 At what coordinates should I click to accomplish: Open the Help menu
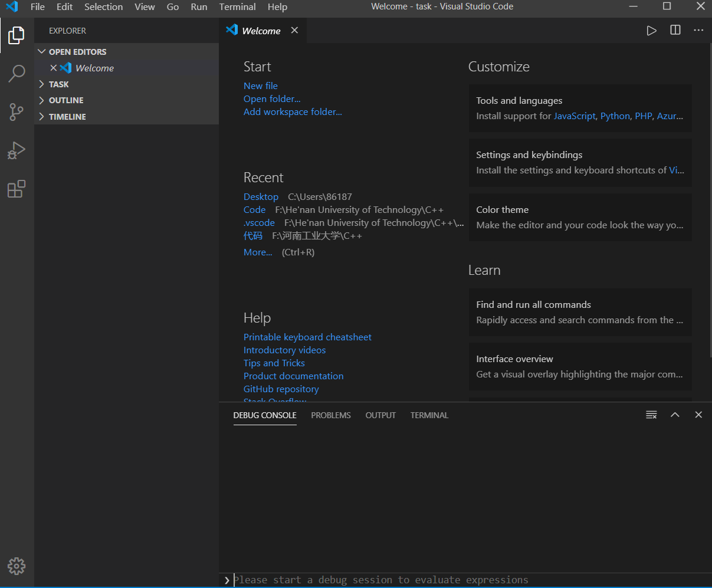[277, 7]
